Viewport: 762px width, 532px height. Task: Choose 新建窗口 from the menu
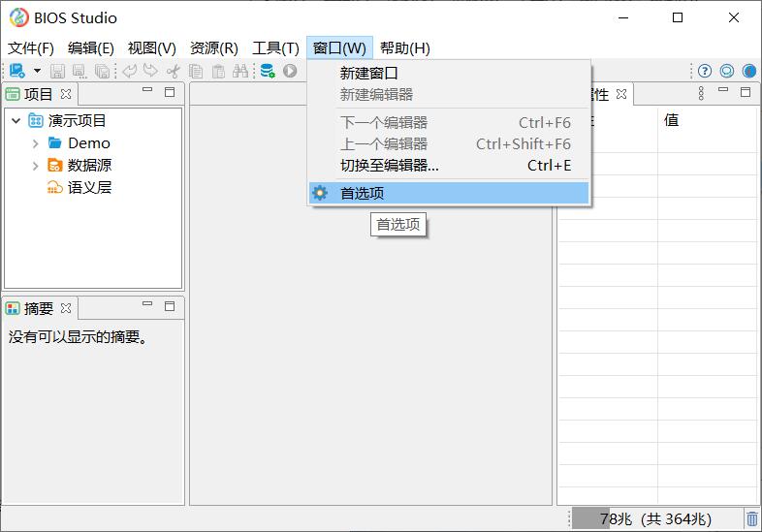coord(449,74)
